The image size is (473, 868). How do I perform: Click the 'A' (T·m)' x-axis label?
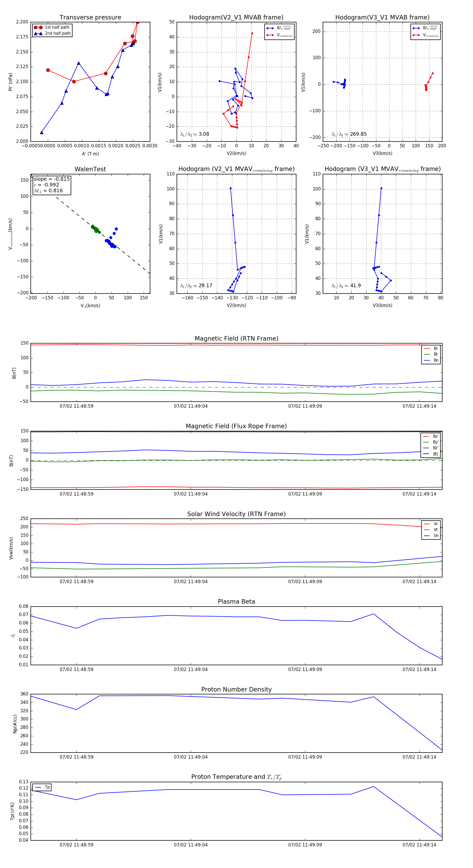[90, 154]
